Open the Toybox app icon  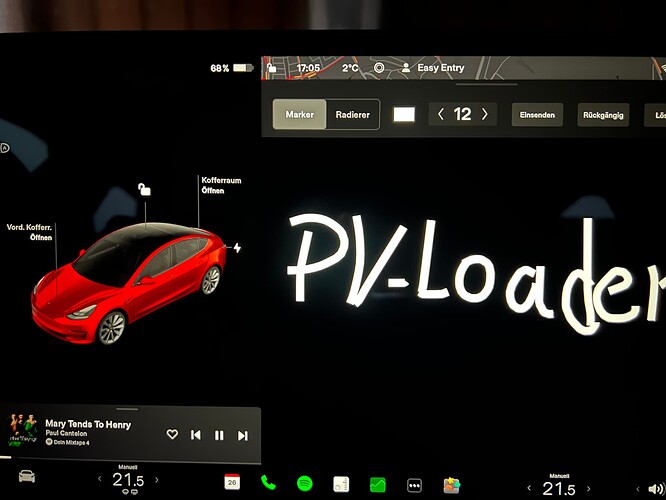click(451, 485)
